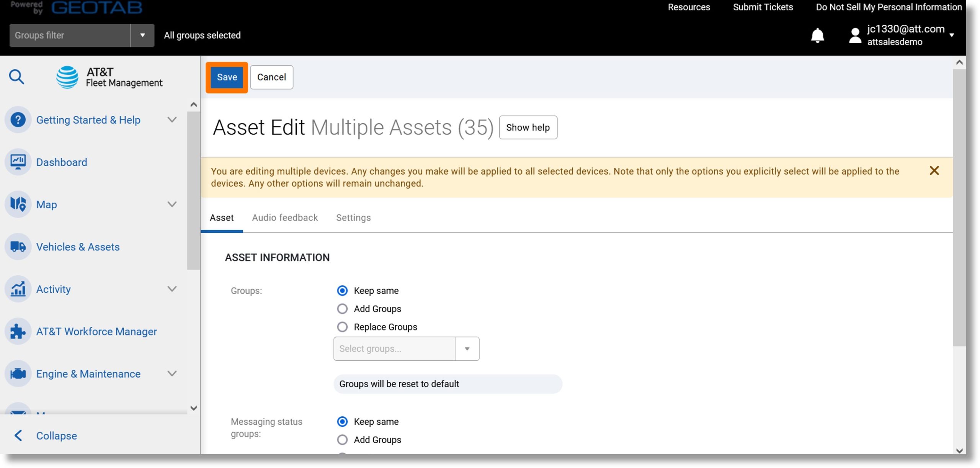This screenshot has width=980, height=468.
Task: Click the Cancel button
Action: click(271, 77)
